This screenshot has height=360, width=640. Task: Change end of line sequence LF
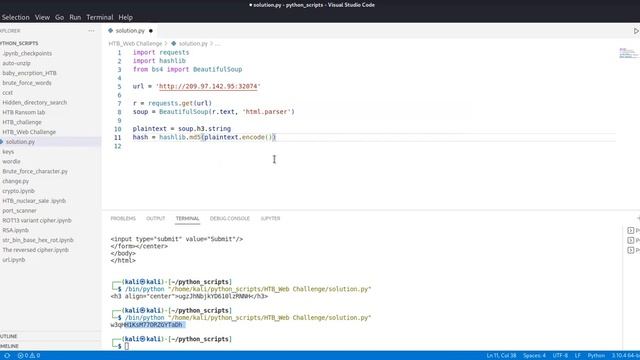[578, 356]
